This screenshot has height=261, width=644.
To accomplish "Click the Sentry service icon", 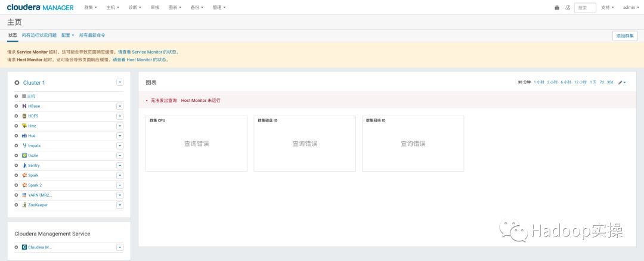I will (24, 165).
